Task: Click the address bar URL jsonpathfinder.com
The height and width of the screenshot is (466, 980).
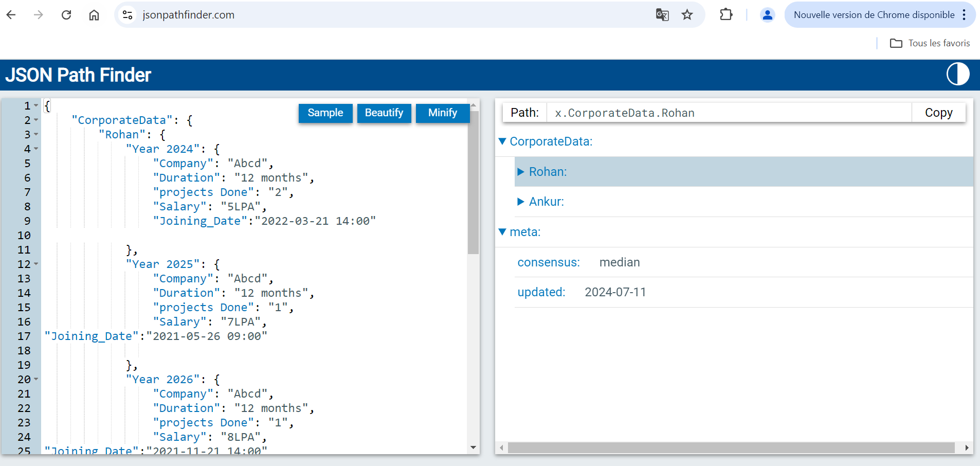Action: pyautogui.click(x=188, y=15)
